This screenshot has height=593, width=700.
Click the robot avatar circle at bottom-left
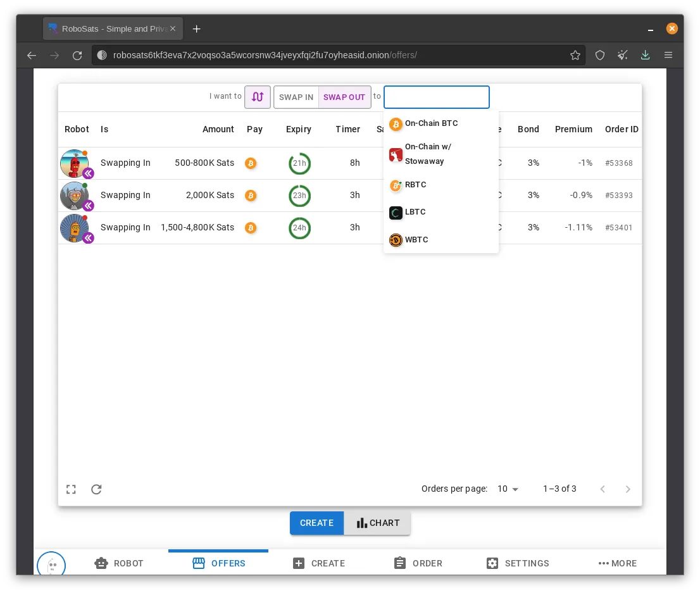[51, 564]
